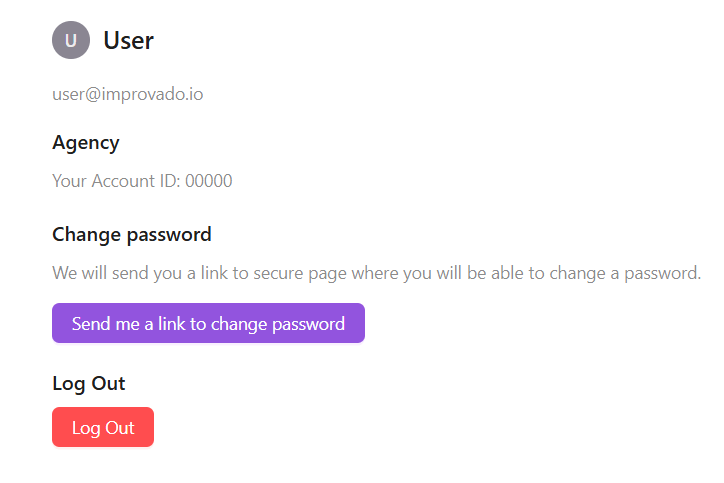
Task: Select the User name heading
Action: coord(128,41)
